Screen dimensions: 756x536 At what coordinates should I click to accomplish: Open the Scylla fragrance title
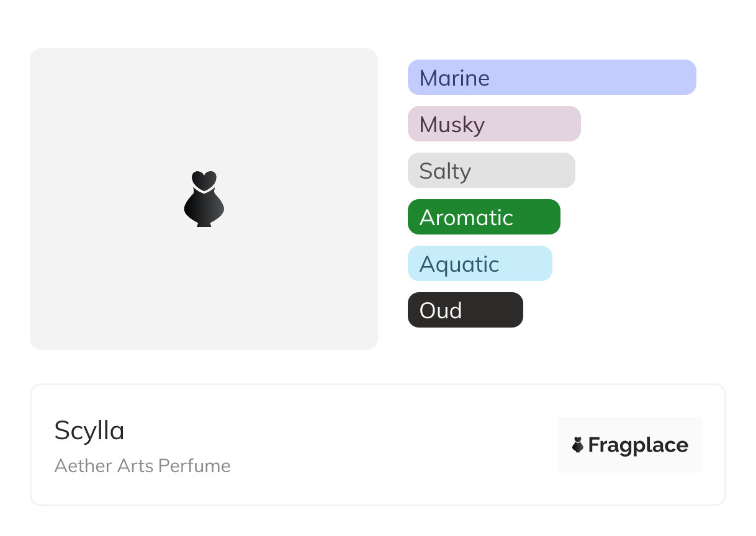89,431
